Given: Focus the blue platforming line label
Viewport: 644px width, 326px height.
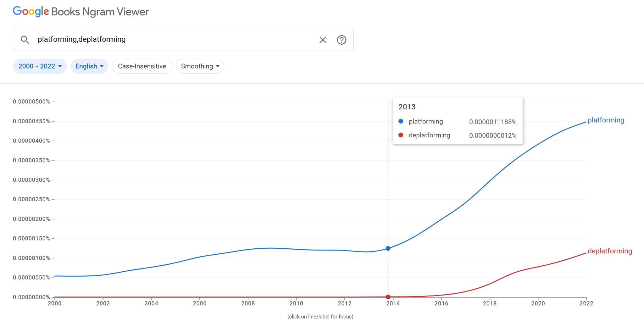Looking at the screenshot, I should (606, 120).
